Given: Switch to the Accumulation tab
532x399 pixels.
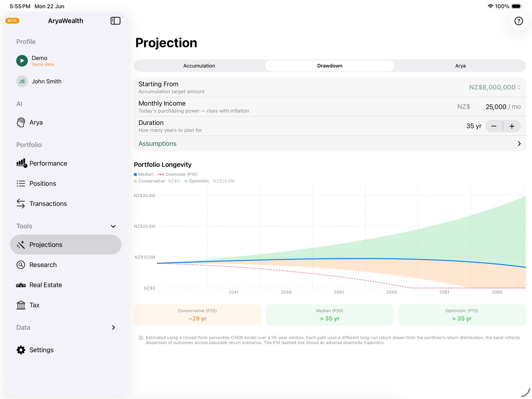Looking at the screenshot, I should coord(199,66).
